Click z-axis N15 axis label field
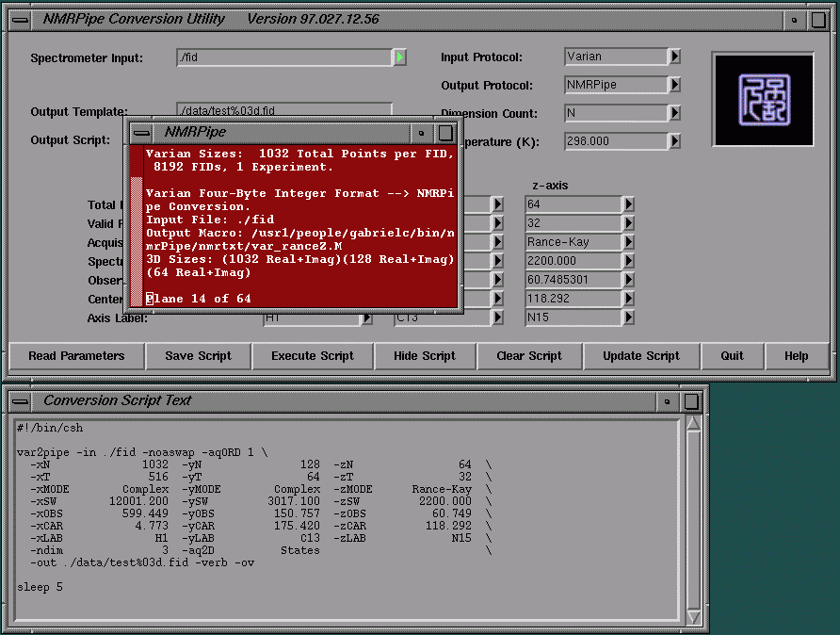The image size is (840, 635). 573,317
